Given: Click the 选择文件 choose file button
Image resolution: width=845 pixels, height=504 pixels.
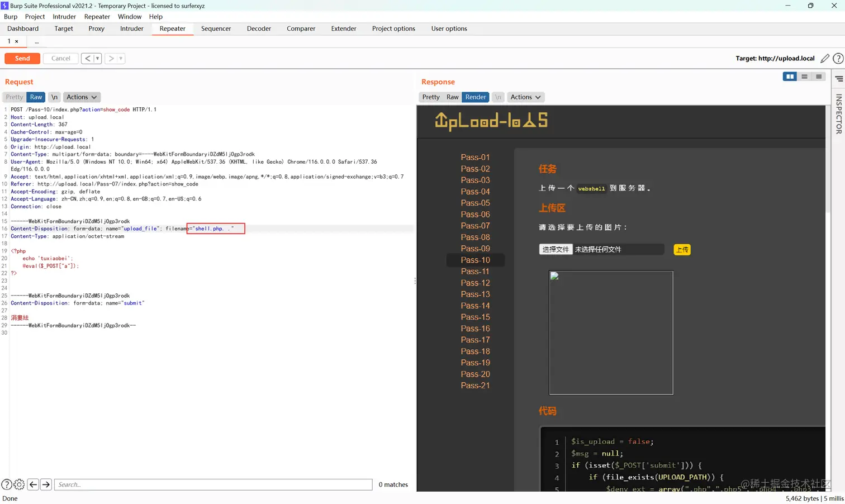Looking at the screenshot, I should point(556,249).
